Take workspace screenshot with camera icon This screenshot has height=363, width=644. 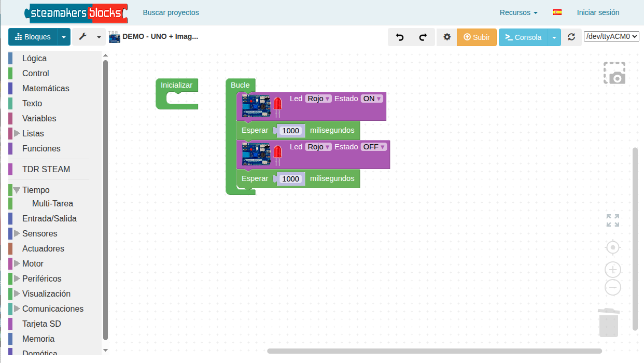614,74
